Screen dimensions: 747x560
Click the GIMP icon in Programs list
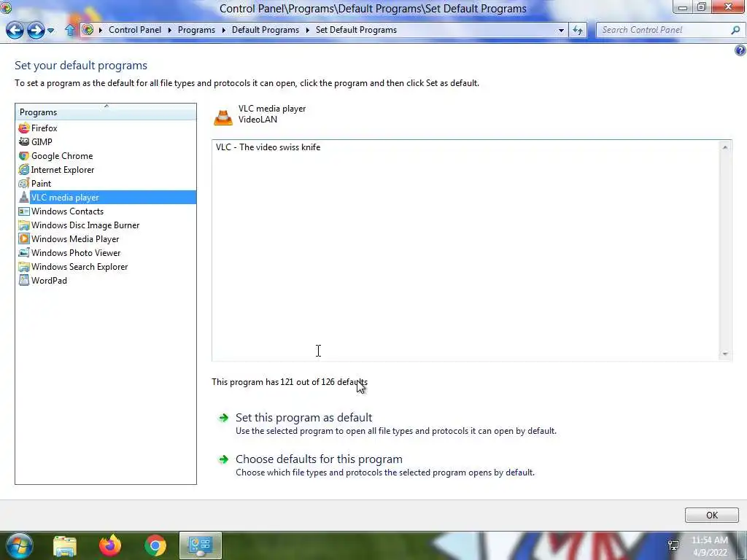point(24,142)
